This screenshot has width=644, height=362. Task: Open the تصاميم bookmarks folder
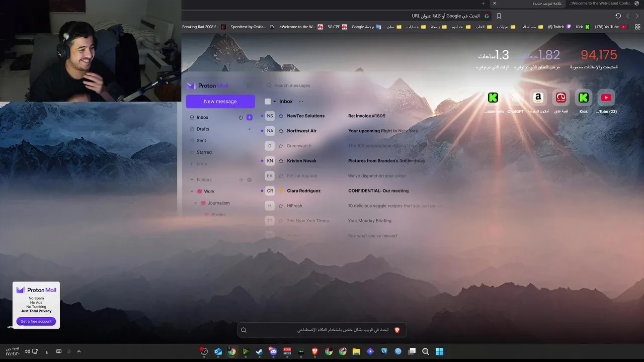coord(461,27)
